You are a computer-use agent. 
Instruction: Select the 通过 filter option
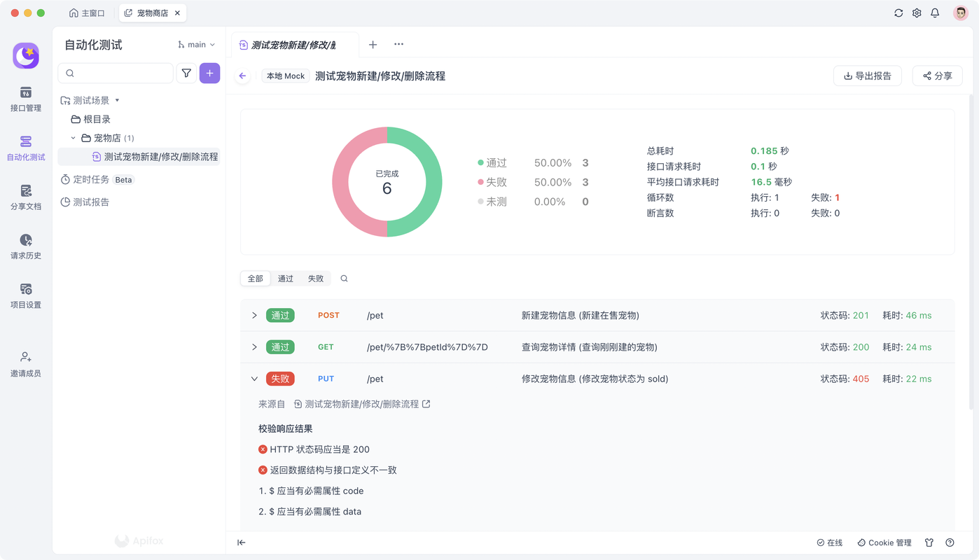coord(286,279)
